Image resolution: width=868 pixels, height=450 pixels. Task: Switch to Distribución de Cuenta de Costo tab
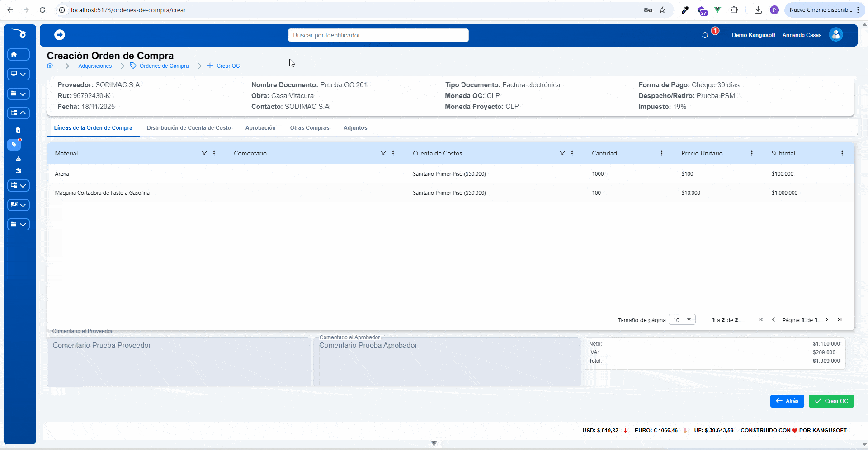click(189, 128)
